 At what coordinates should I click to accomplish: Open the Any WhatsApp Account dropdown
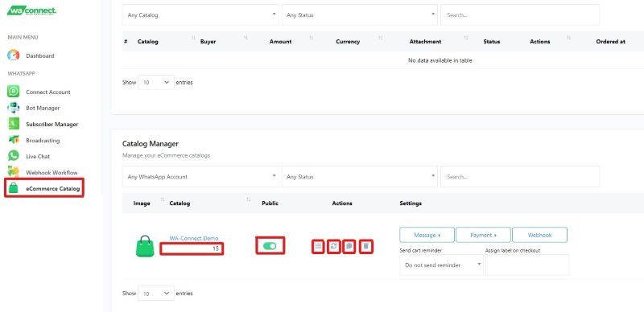[x=200, y=177]
